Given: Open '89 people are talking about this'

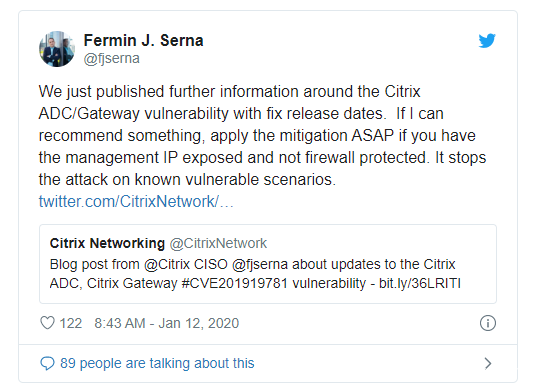Looking at the screenshot, I should coord(157,363).
